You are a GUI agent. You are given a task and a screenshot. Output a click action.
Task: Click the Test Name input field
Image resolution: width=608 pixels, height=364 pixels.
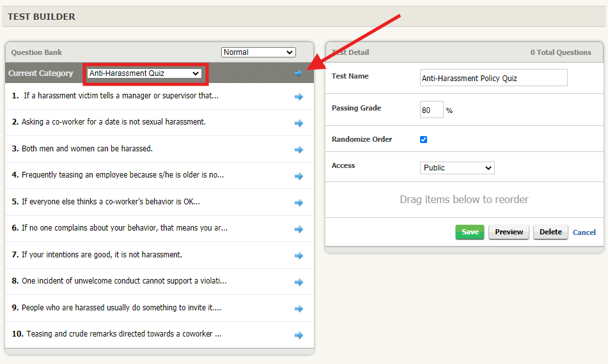click(x=494, y=78)
